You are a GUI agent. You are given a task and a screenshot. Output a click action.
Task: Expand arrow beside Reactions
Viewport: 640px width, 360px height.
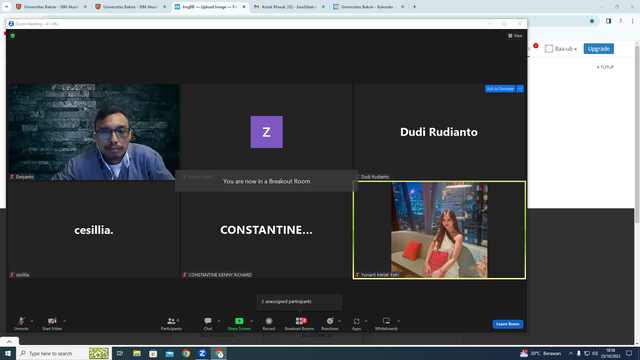(x=339, y=321)
